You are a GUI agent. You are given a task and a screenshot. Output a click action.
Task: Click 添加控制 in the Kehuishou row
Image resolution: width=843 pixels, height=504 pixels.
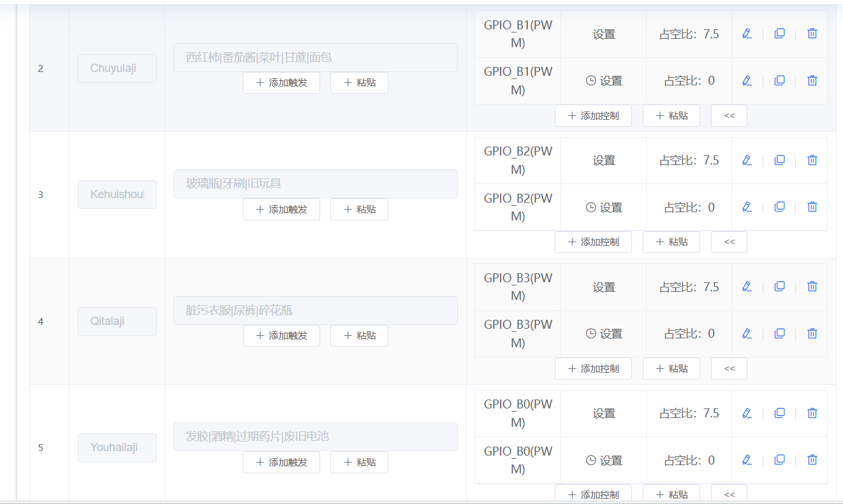[x=593, y=242]
